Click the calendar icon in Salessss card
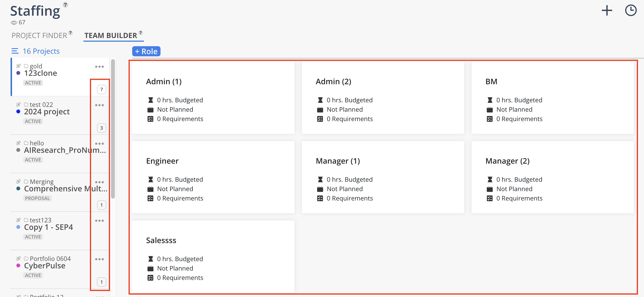Image resolution: width=644 pixels, height=297 pixels. click(x=150, y=268)
